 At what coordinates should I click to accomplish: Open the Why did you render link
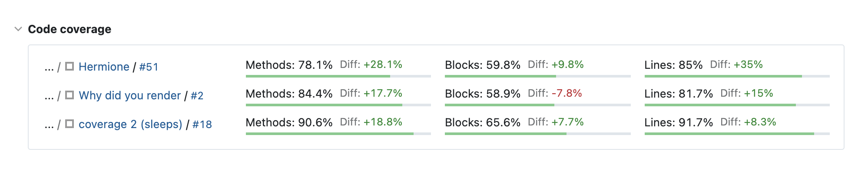point(129,95)
